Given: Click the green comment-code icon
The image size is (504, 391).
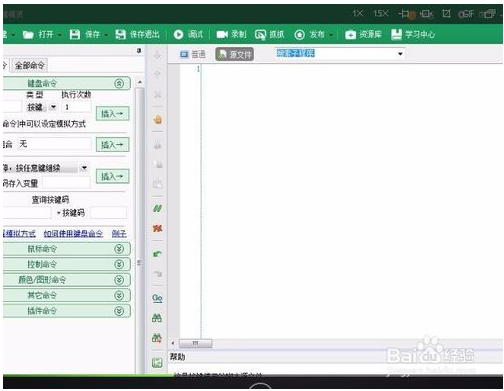Looking at the screenshot, I should tap(157, 209).
